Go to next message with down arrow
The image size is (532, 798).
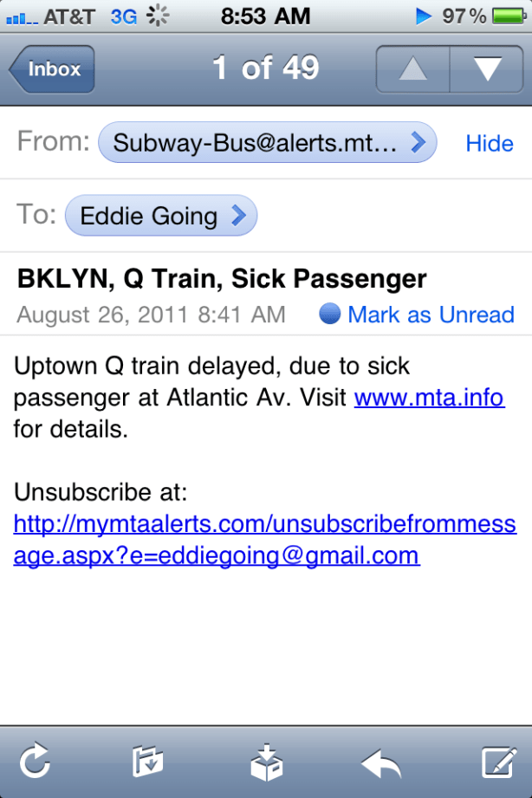487,69
